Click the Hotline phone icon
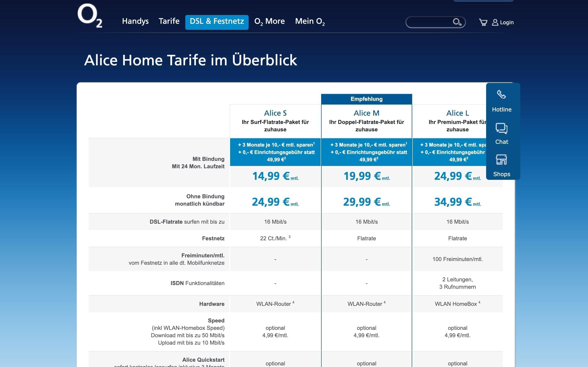The height and width of the screenshot is (367, 588). click(501, 94)
